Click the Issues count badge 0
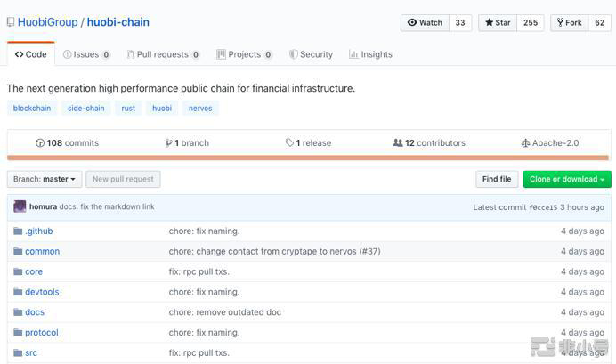Image resolution: width=616 pixels, height=364 pixels. pyautogui.click(x=106, y=54)
